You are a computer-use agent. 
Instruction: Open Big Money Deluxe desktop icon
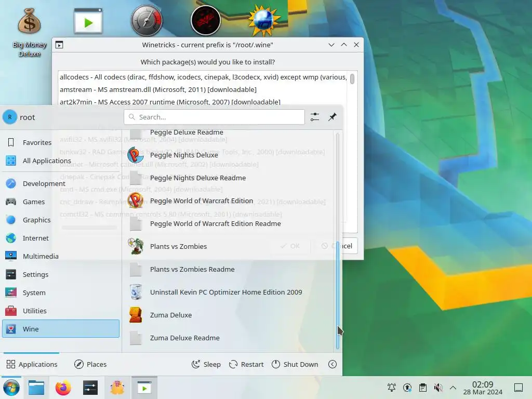tap(29, 32)
